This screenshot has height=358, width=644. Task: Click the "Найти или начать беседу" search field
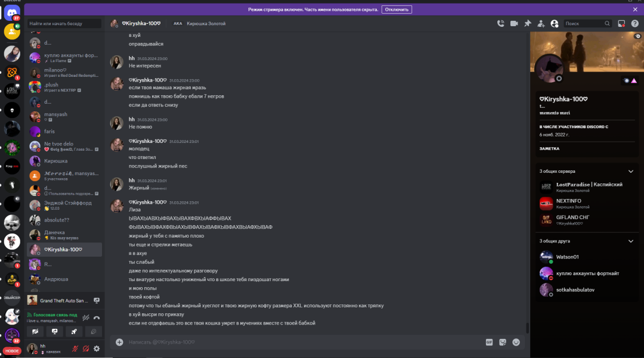point(64,23)
